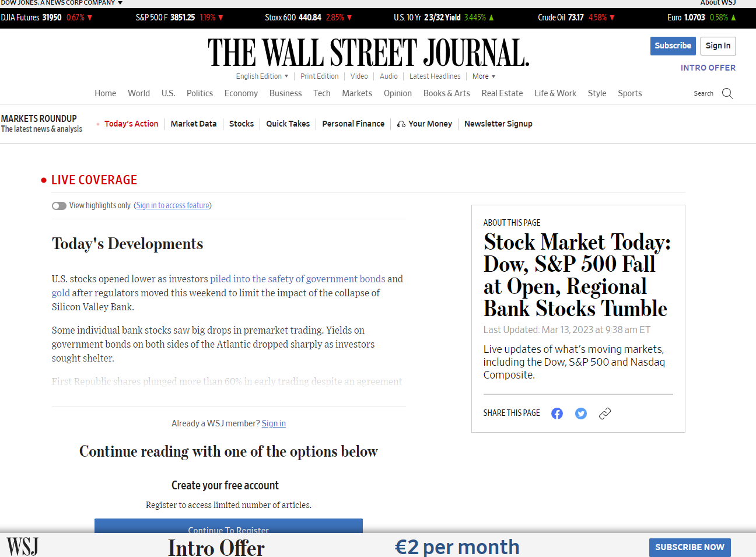Open the Euro ticker quote

702,17
